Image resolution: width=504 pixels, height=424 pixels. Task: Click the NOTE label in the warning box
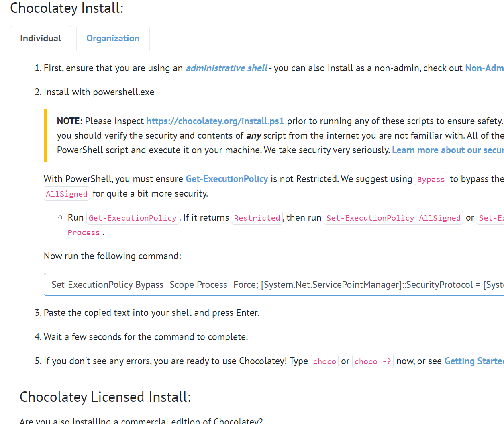(x=70, y=121)
